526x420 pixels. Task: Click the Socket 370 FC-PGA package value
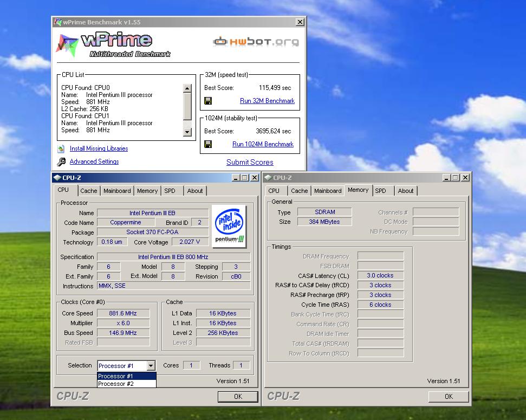click(153, 232)
